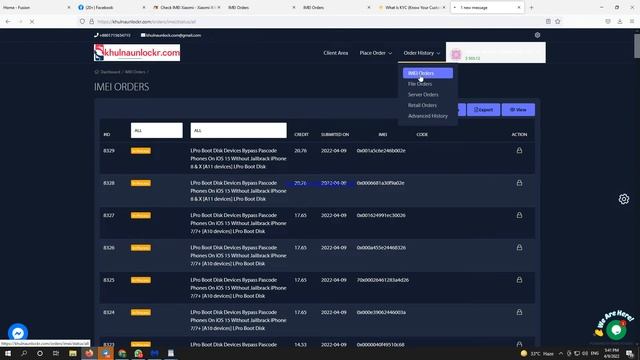Image resolution: width=640 pixels, height=360 pixels.
Task: Open a new browser tab
Action: tap(531, 7)
